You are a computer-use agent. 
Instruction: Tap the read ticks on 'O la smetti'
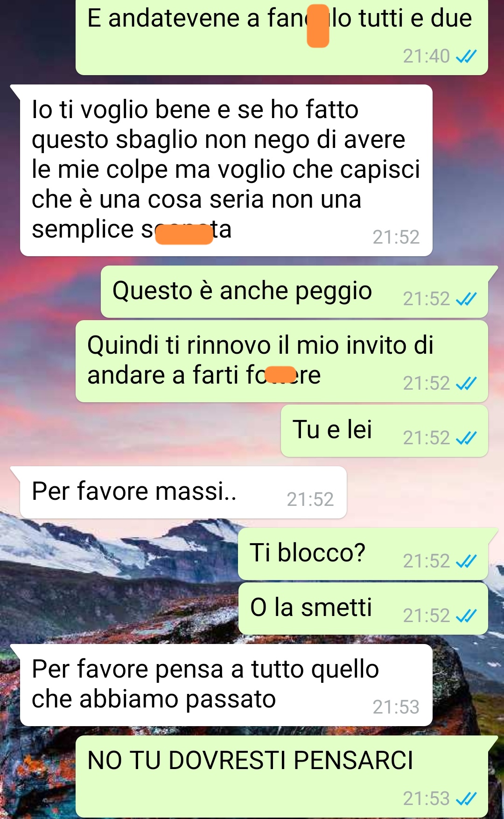point(466,616)
